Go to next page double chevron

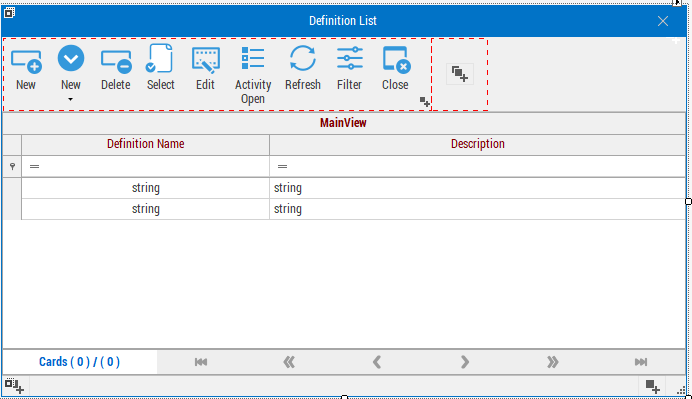coord(553,362)
